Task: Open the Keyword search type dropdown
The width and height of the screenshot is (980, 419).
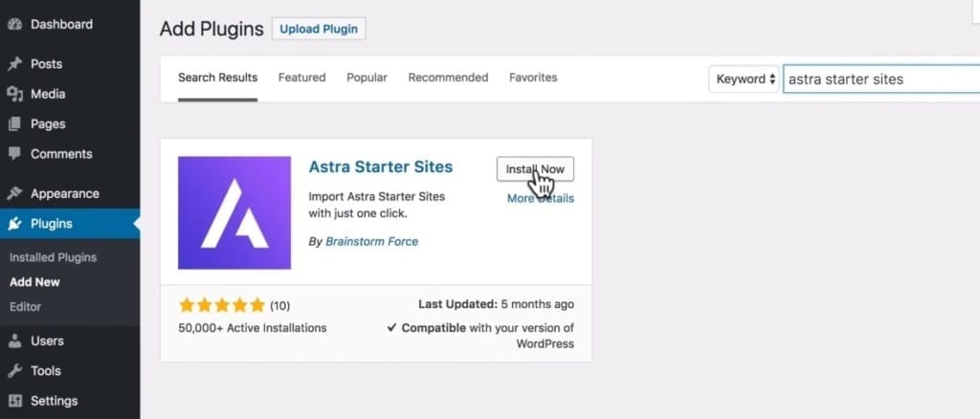Action: click(744, 79)
